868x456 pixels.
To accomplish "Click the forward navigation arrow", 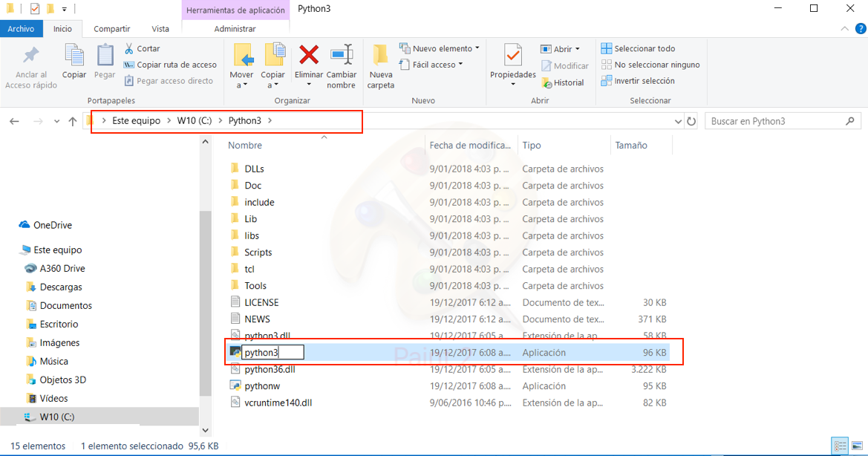I will coord(38,121).
